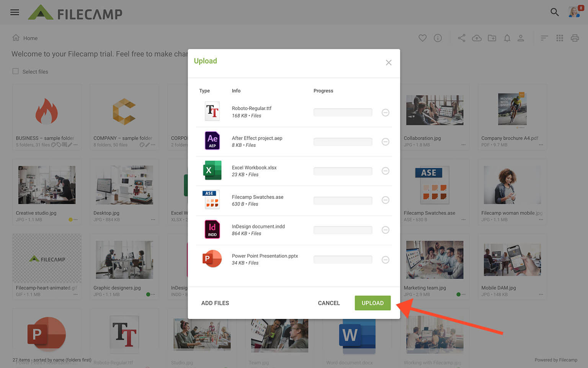Open the sort order icon
The image size is (588, 368).
click(544, 38)
